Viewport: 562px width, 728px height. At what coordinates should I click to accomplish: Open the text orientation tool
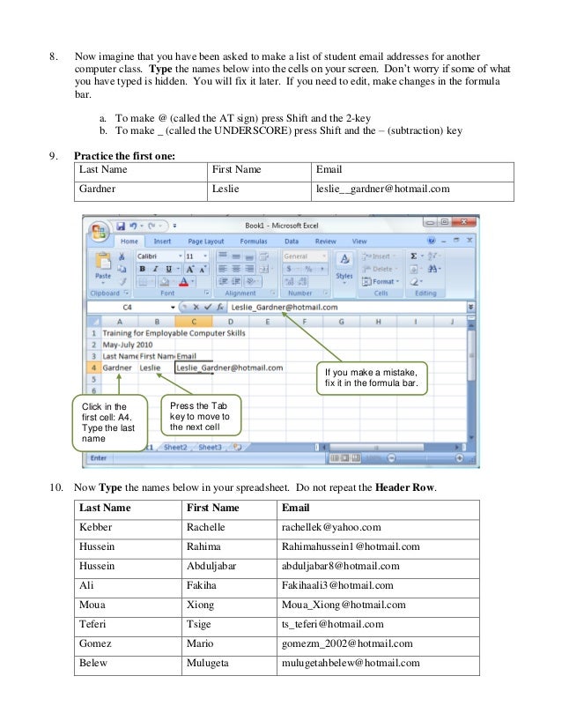coord(250,281)
